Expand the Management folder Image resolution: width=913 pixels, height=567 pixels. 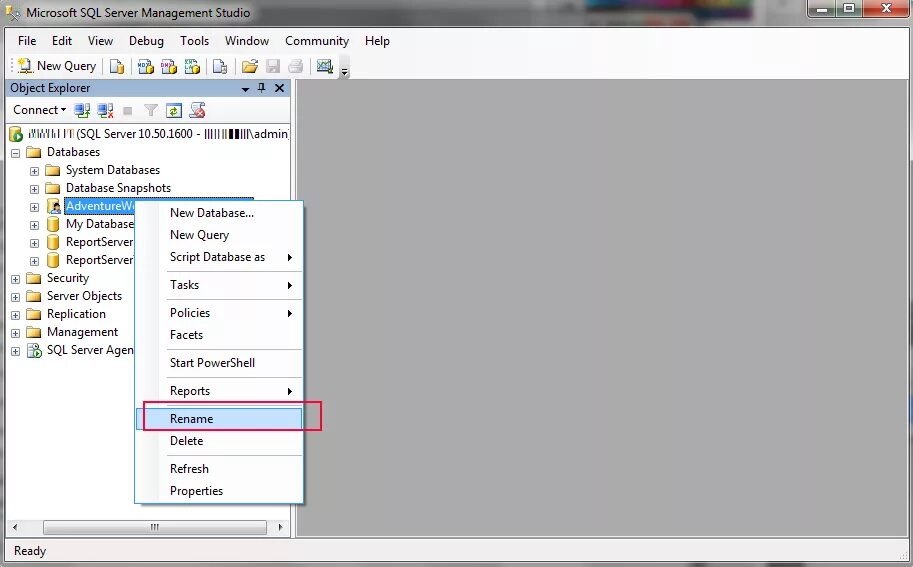pyautogui.click(x=16, y=334)
